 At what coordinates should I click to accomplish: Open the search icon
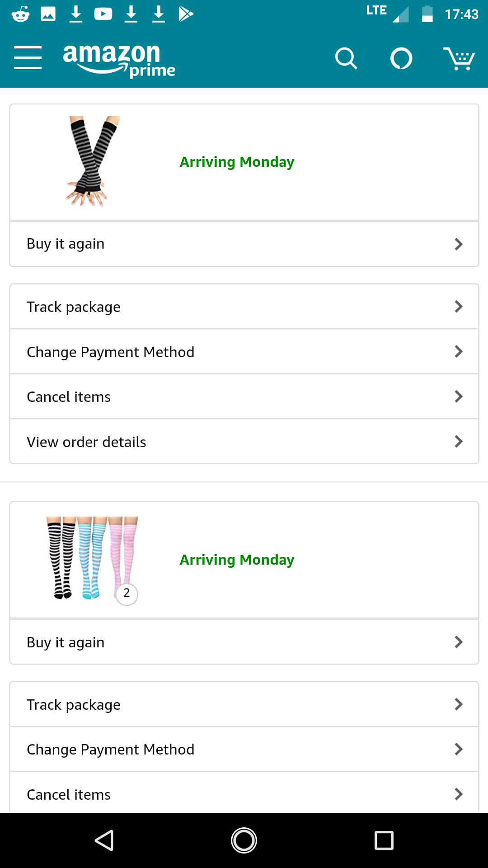(x=346, y=58)
